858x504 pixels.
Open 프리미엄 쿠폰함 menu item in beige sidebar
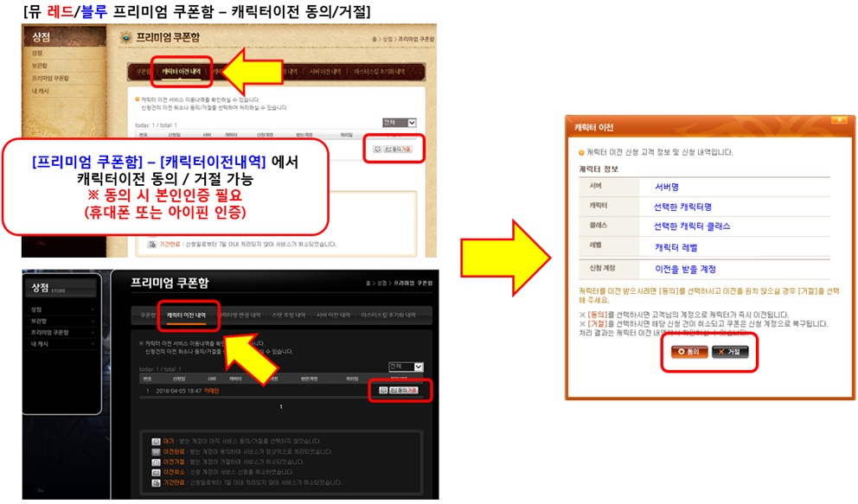[50, 78]
